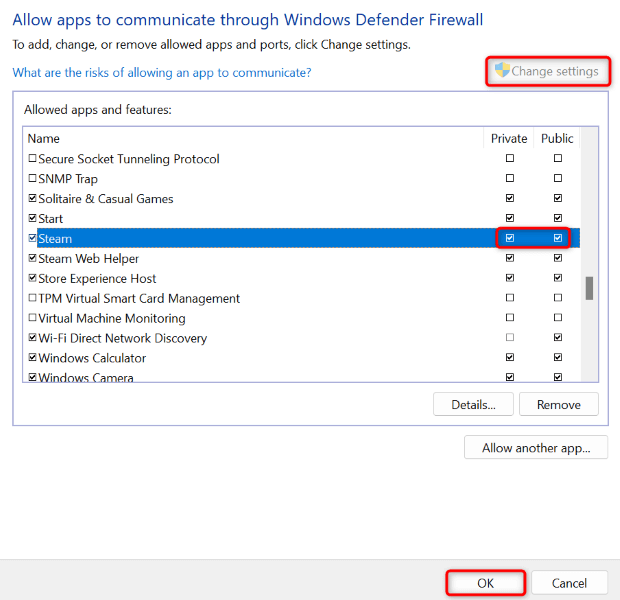Open the Allow another app dialog
Image resolution: width=620 pixels, height=600 pixels.
[x=535, y=448]
